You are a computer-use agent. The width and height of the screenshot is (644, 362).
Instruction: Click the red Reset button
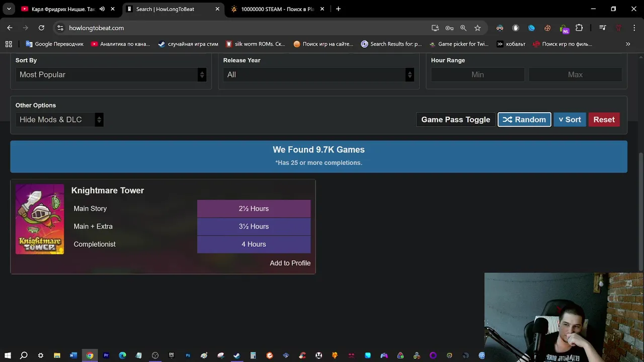tap(604, 120)
